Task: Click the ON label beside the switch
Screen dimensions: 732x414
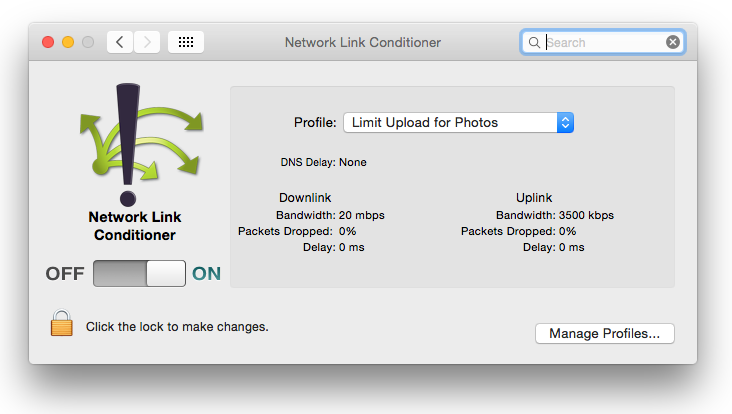Action: pos(206,274)
